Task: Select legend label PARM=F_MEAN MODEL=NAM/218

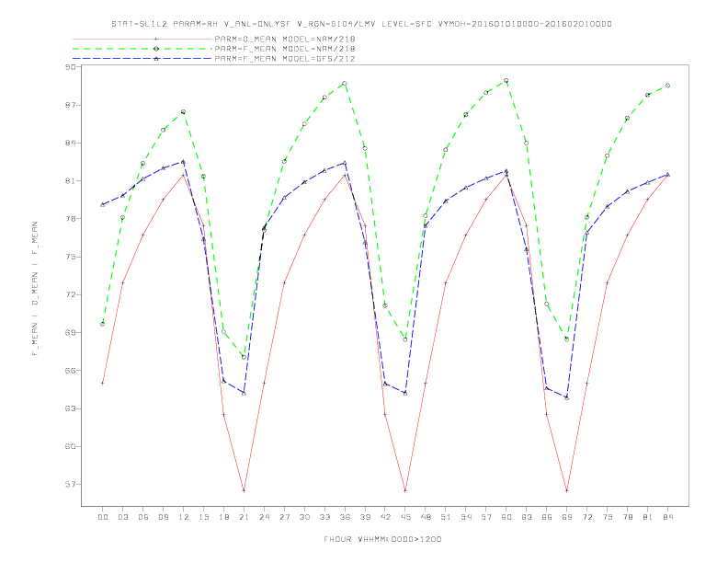Action: coord(285,49)
